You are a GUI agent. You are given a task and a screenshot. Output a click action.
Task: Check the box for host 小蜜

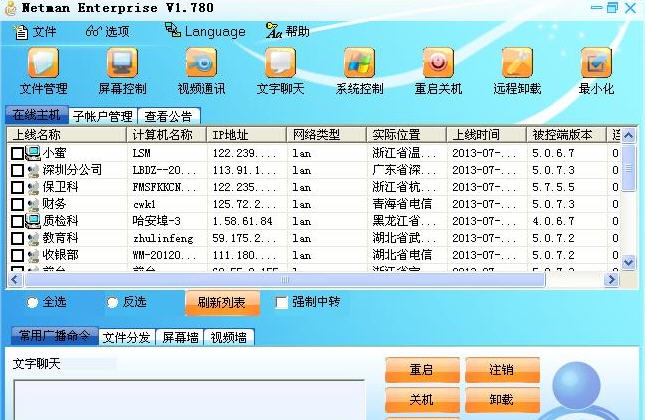pyautogui.click(x=17, y=153)
